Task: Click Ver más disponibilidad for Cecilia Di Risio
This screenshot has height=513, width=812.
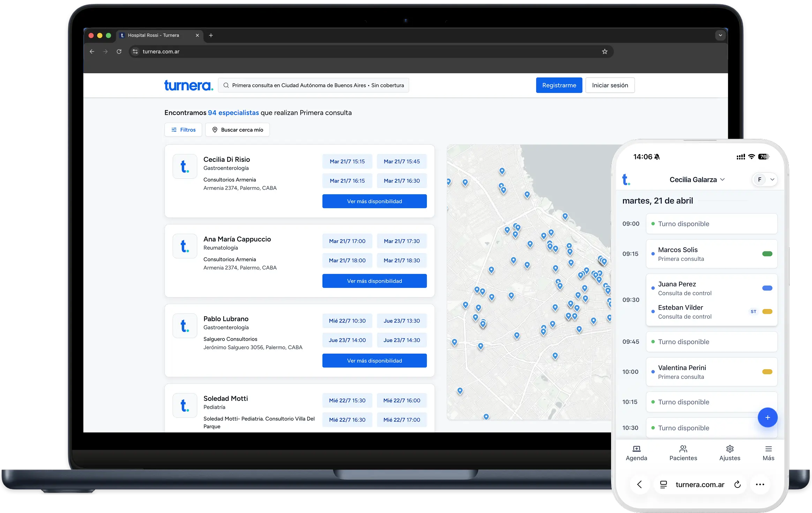Action: [x=375, y=201]
